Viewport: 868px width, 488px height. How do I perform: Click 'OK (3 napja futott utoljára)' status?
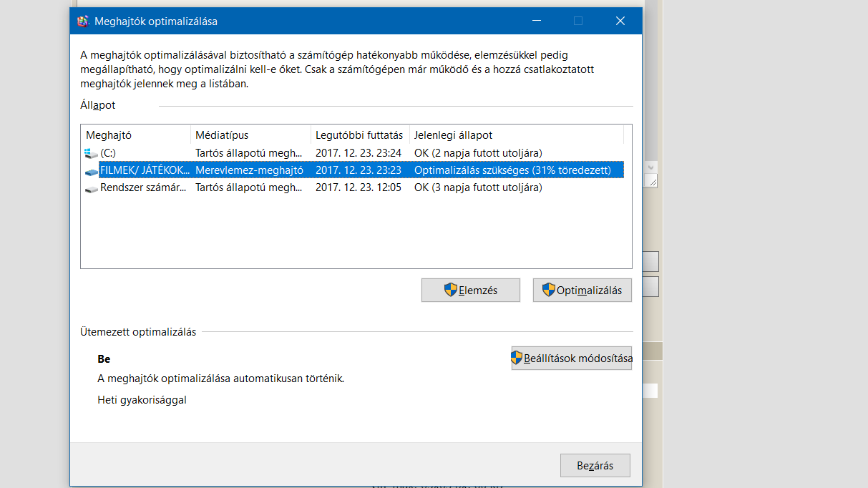pyautogui.click(x=478, y=187)
